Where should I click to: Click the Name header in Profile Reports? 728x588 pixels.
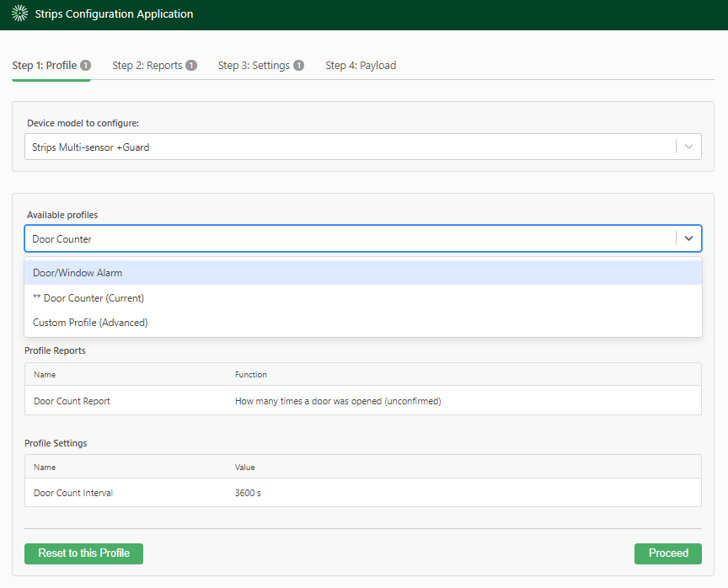click(45, 375)
